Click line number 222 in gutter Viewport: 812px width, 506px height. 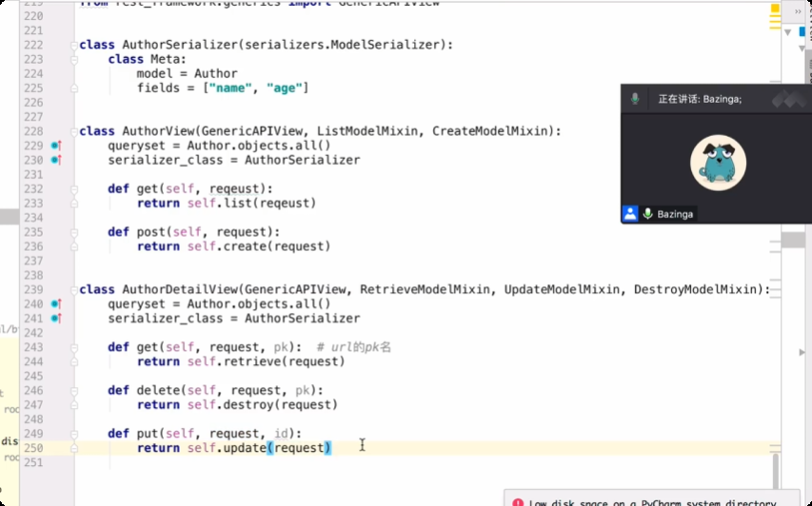coord(33,45)
